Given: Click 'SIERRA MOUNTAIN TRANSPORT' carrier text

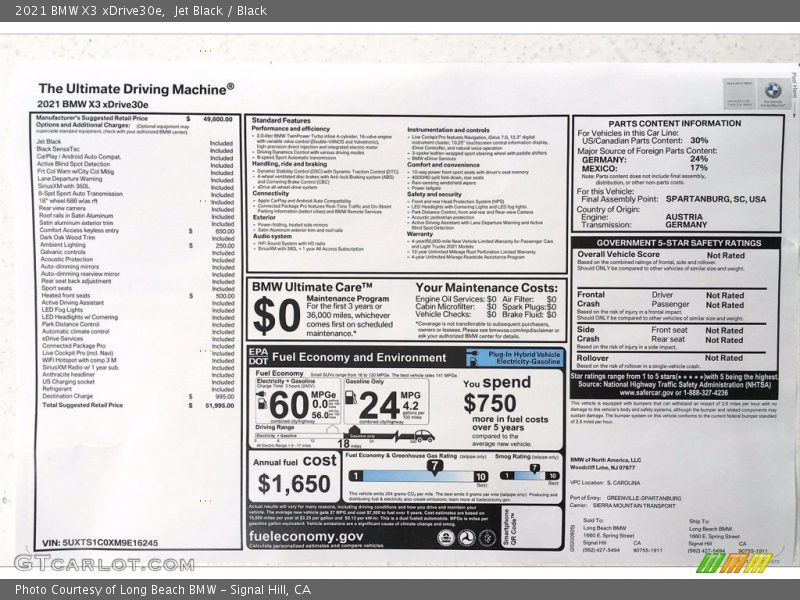Looking at the screenshot, I should (x=634, y=506).
